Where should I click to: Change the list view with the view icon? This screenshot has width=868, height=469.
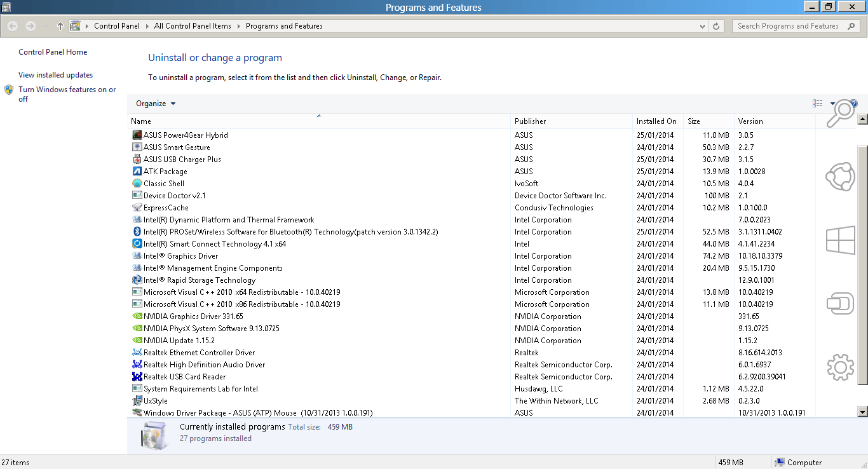[x=818, y=104]
